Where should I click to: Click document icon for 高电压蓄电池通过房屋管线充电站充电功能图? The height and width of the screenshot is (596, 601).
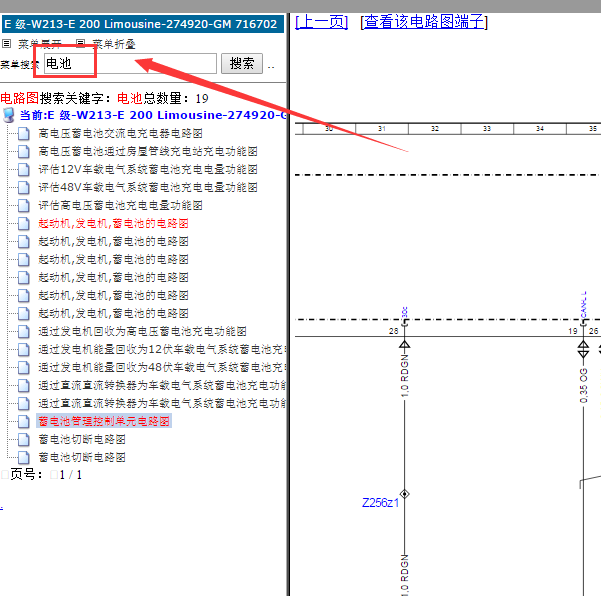[x=24, y=151]
